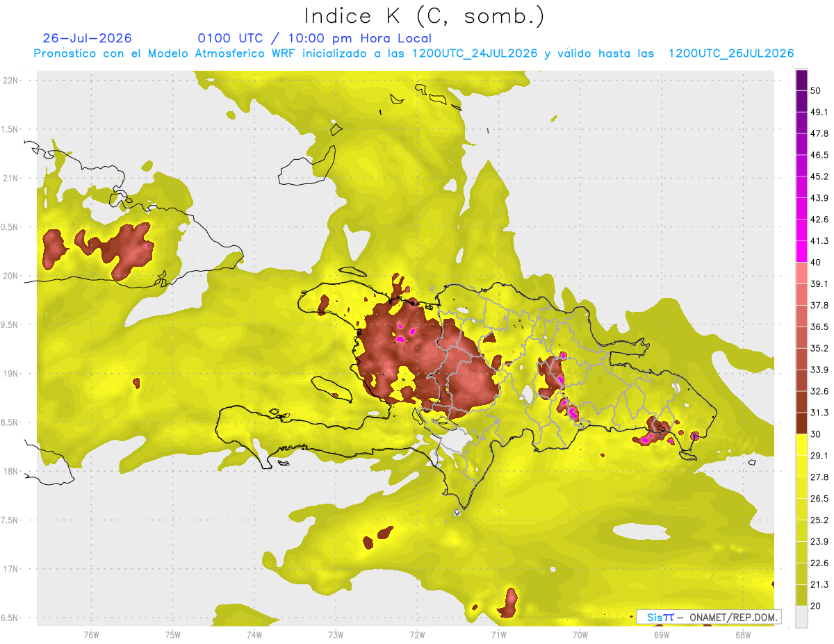Click the "74W" longitude axis label
The image size is (834, 644).
(254, 634)
